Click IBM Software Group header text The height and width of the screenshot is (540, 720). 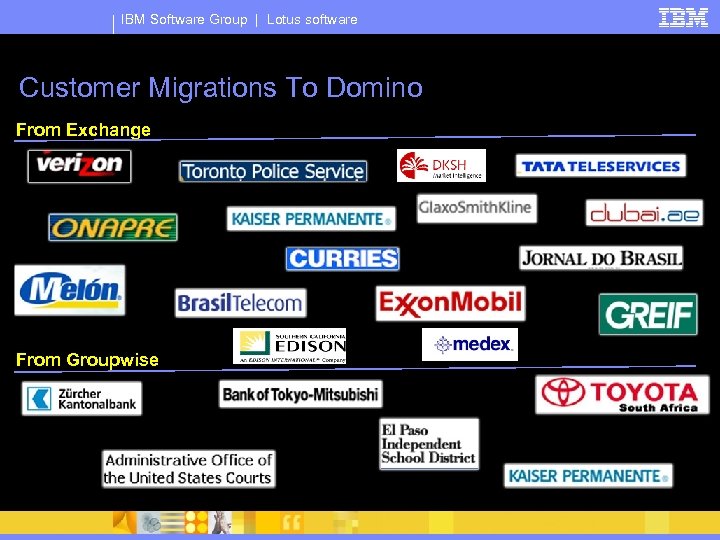tap(184, 19)
